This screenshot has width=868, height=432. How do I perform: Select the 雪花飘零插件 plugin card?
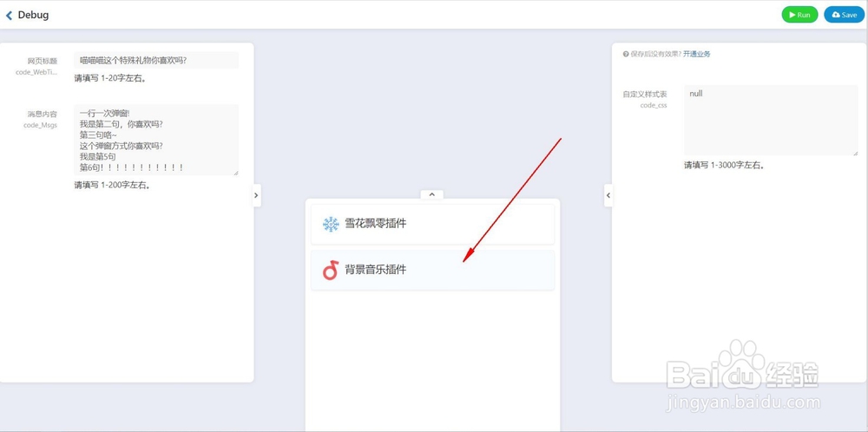[432, 224]
